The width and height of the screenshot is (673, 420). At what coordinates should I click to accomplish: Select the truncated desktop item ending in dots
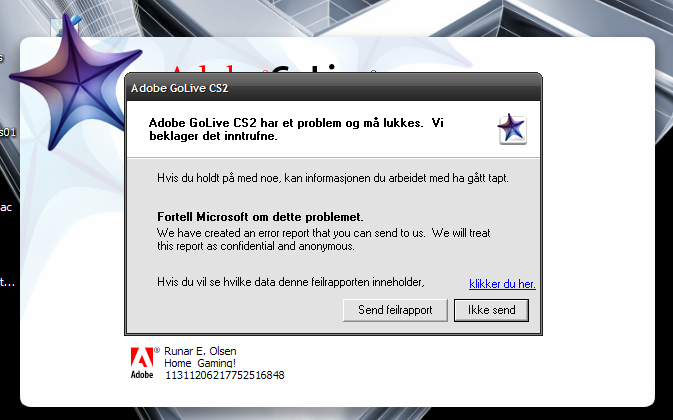(x=7, y=282)
